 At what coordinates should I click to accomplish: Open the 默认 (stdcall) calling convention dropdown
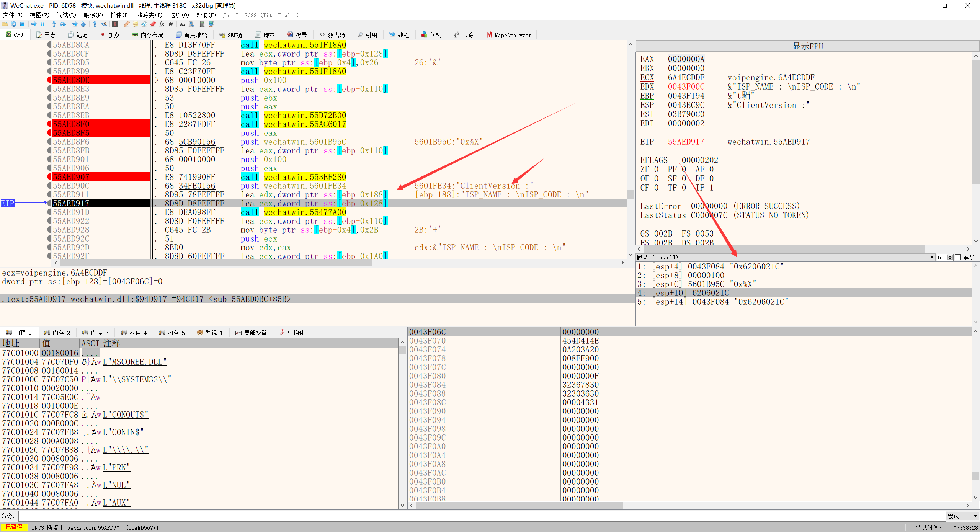(932, 257)
